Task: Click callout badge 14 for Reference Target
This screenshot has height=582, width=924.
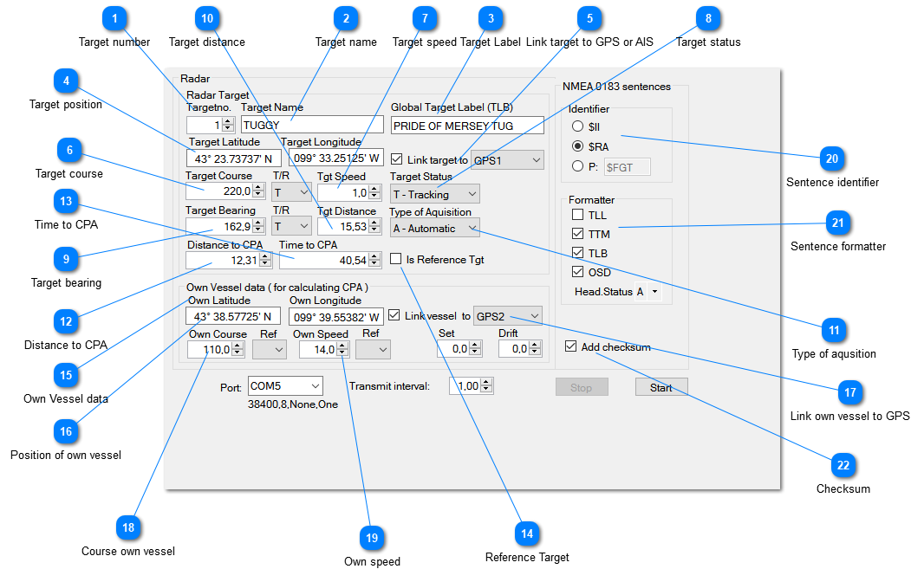Action: [526, 533]
